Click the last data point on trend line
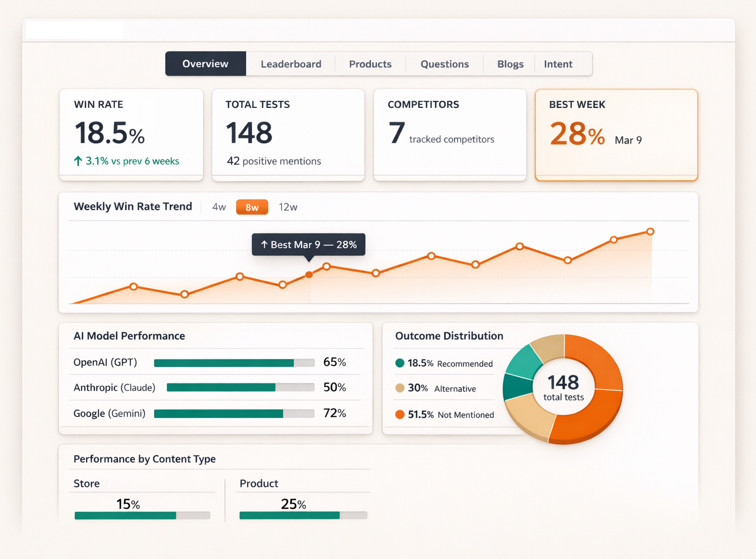The height and width of the screenshot is (559, 756). (650, 231)
